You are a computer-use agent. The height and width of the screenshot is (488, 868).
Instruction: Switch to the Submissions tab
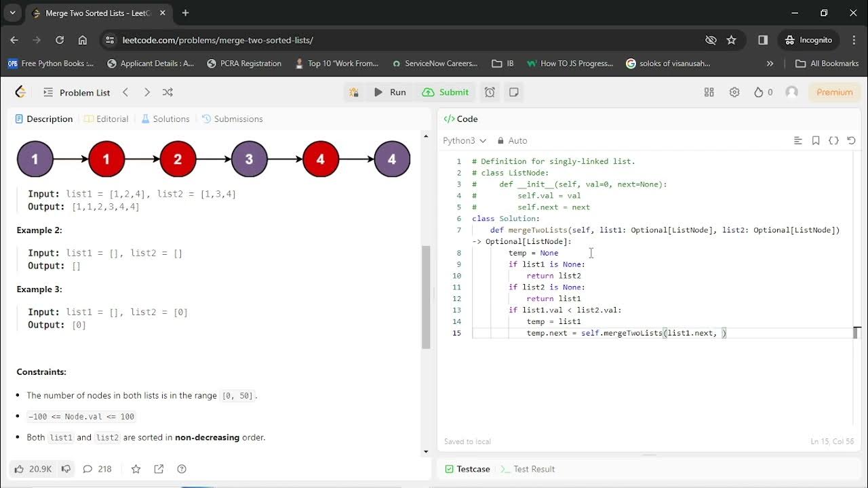click(233, 119)
